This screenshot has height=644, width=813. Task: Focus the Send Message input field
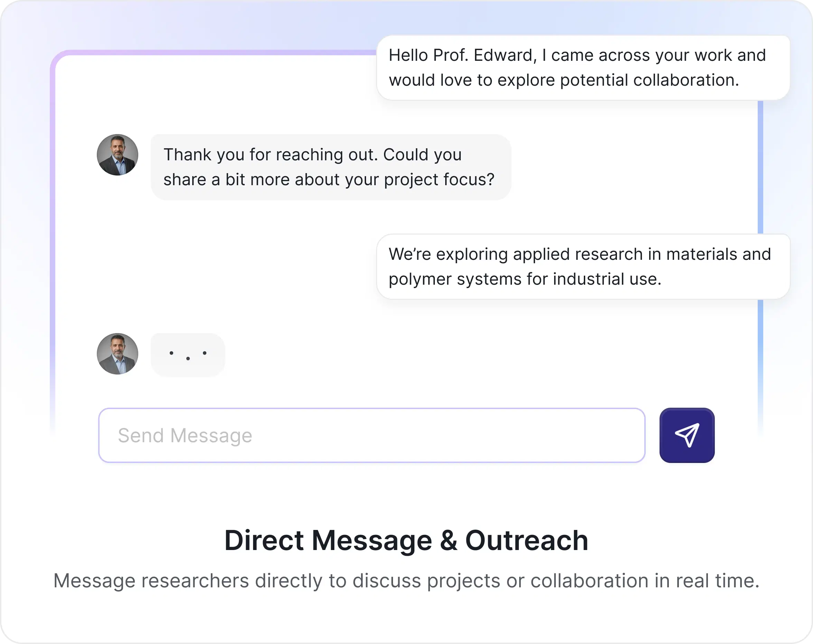372,435
